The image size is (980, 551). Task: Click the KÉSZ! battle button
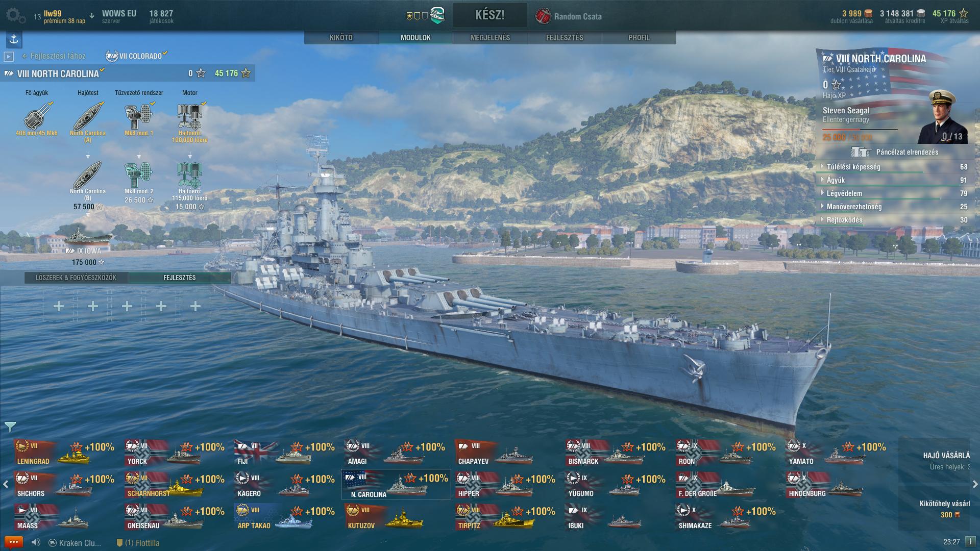[490, 15]
